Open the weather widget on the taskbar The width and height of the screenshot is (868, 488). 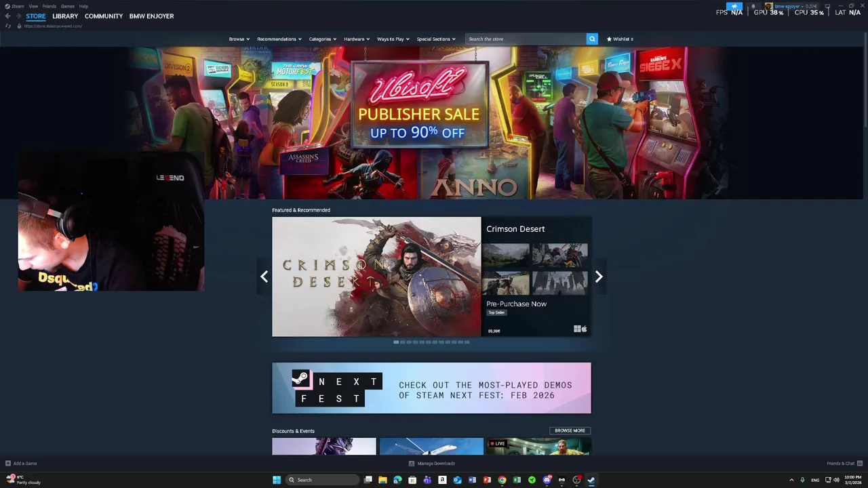(24, 480)
